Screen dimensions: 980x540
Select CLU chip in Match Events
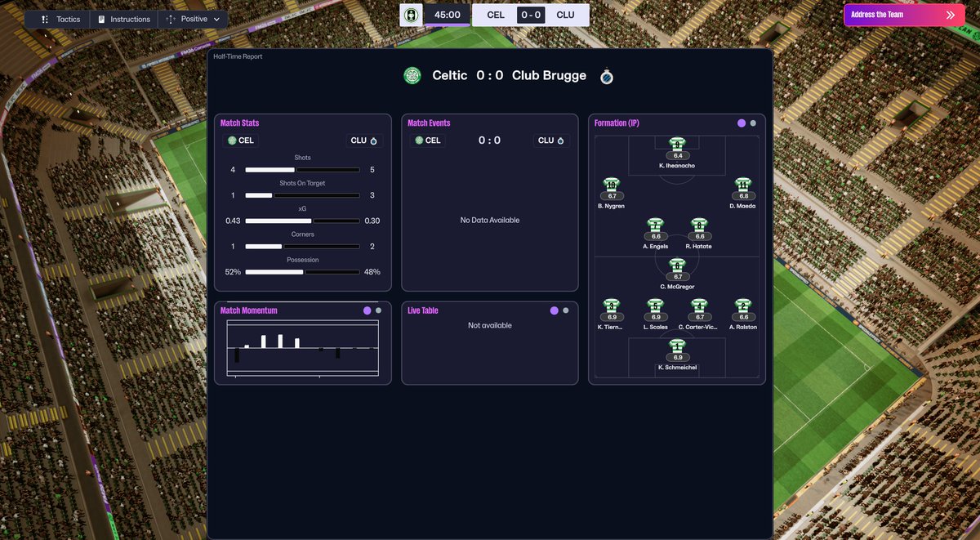pos(551,141)
